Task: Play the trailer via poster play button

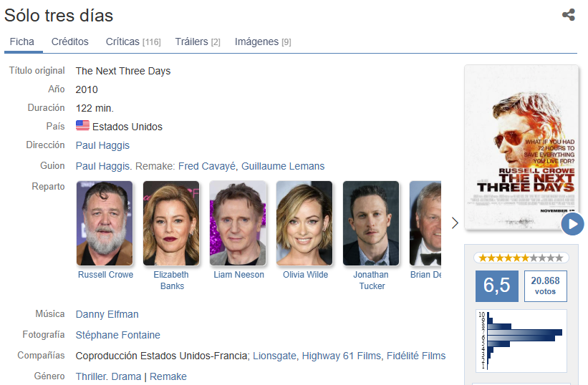Action: [x=572, y=224]
